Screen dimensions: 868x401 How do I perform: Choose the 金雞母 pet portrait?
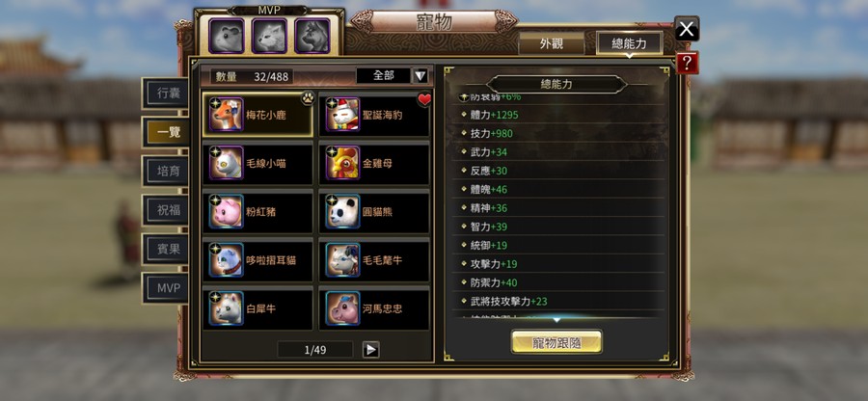pyautogui.click(x=342, y=163)
